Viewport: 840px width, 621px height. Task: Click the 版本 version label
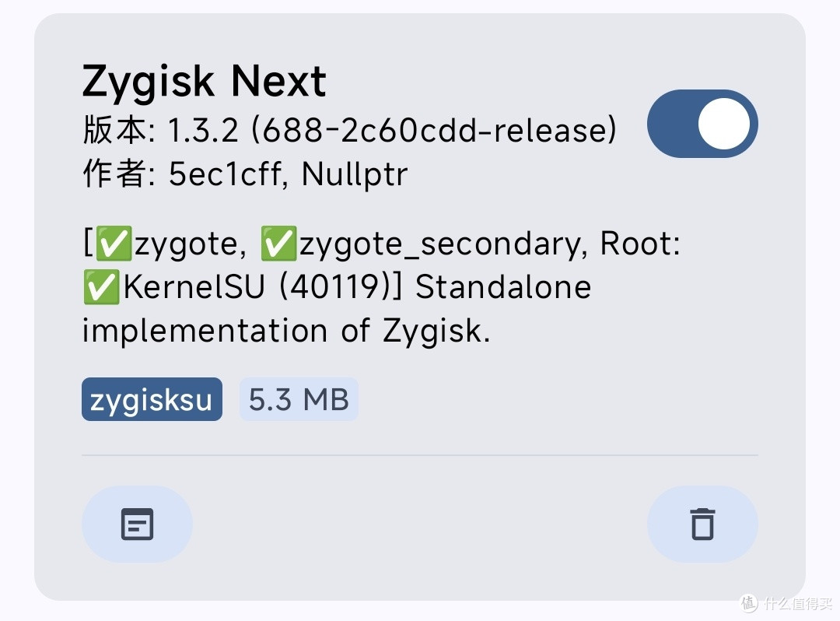(114, 130)
